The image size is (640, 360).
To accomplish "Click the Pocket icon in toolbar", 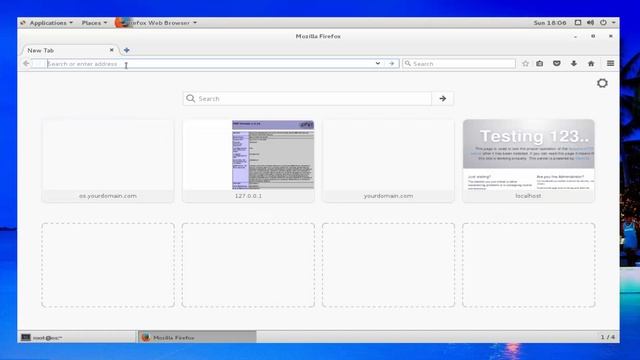I will 557,64.
